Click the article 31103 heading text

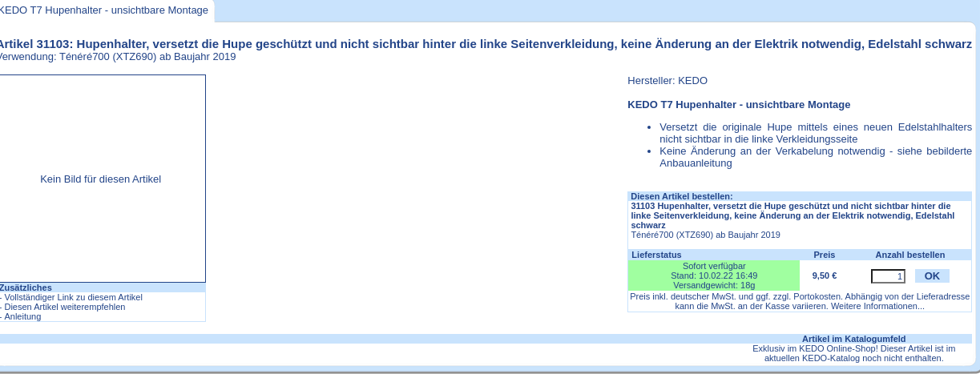[485, 44]
